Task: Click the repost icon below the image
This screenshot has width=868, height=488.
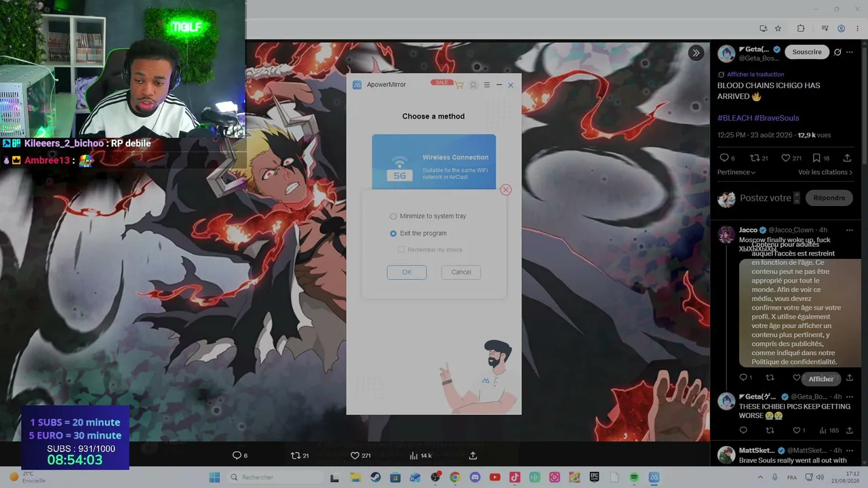Action: [295, 455]
